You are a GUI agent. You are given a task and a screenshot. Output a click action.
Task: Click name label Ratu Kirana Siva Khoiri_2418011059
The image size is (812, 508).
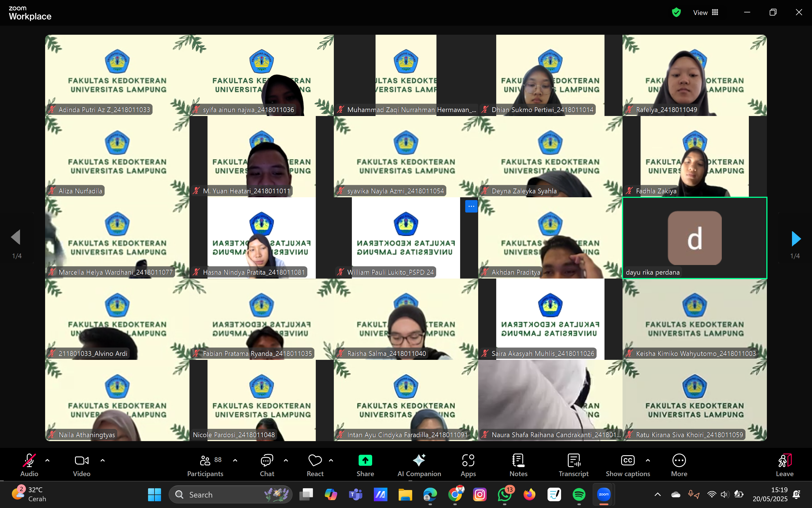(x=689, y=435)
